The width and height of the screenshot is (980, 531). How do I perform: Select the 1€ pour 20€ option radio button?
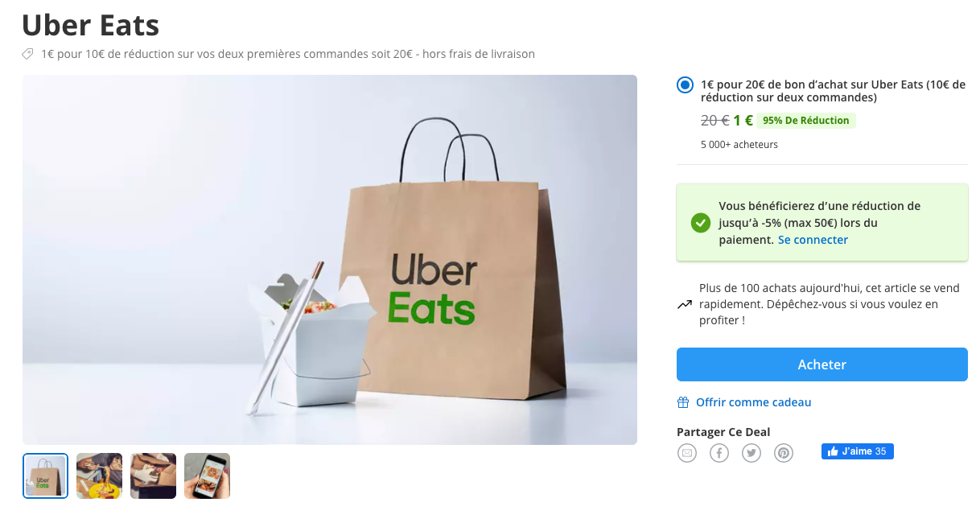(685, 85)
